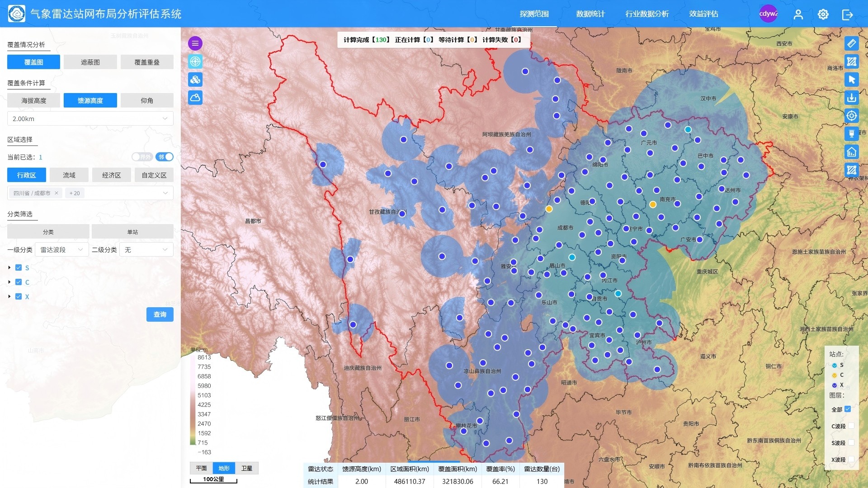Click the 查询 query button

(x=160, y=314)
